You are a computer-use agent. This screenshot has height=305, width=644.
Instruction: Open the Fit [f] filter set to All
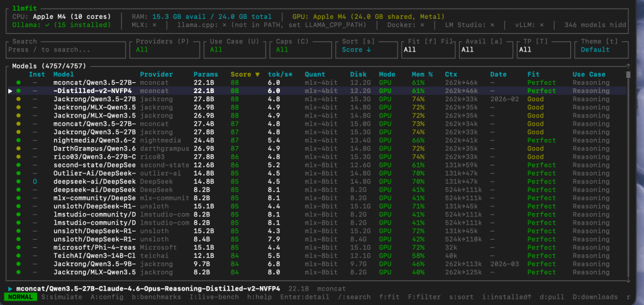pos(428,50)
